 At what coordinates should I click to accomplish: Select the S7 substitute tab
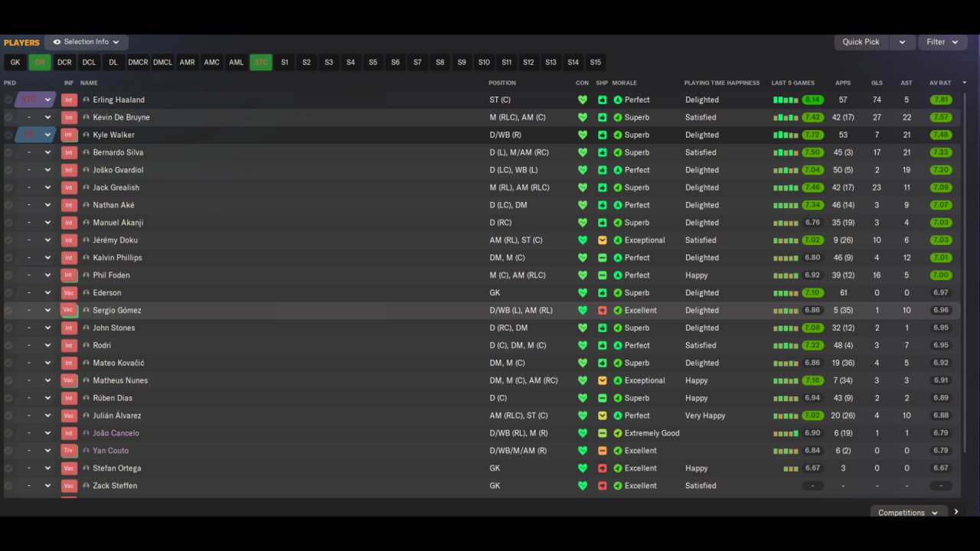(417, 63)
